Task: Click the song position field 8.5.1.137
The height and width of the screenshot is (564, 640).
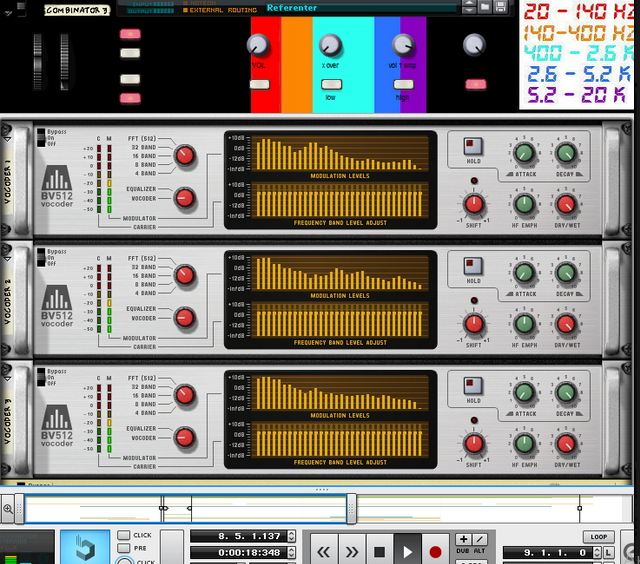Action: pyautogui.click(x=239, y=536)
